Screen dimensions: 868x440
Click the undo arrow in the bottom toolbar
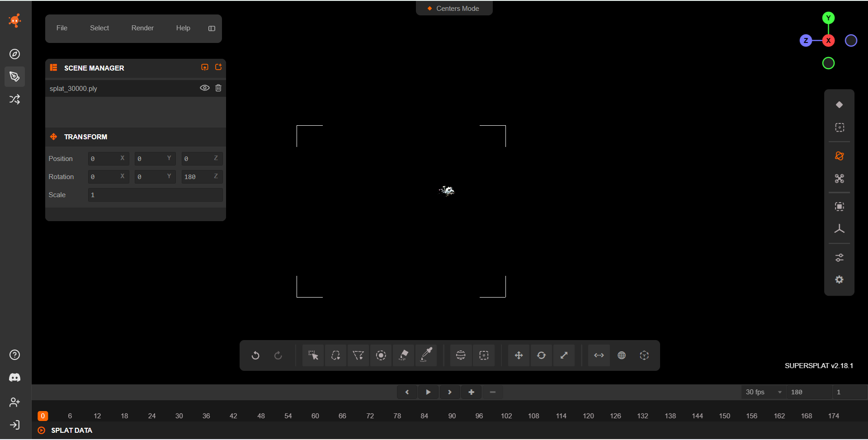255,355
